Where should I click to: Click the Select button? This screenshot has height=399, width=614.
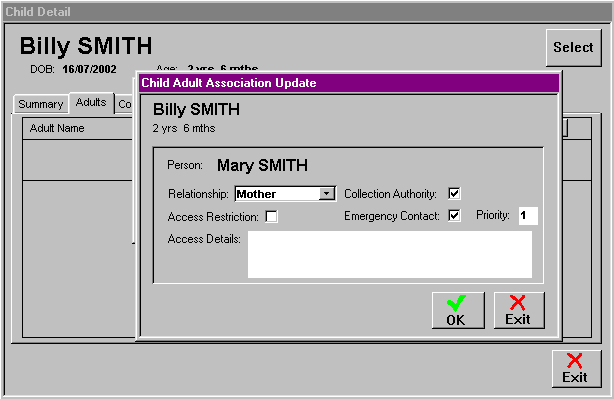coord(574,47)
